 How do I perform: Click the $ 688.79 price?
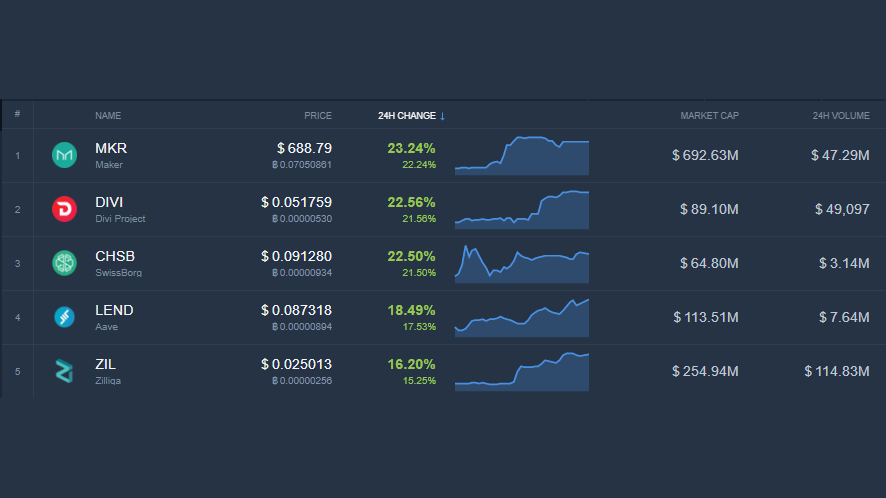(304, 148)
